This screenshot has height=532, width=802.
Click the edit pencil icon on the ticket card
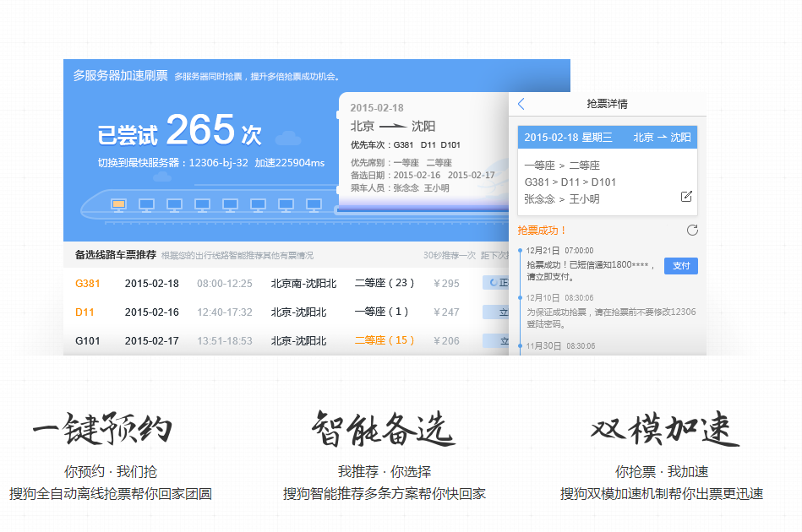click(x=686, y=196)
